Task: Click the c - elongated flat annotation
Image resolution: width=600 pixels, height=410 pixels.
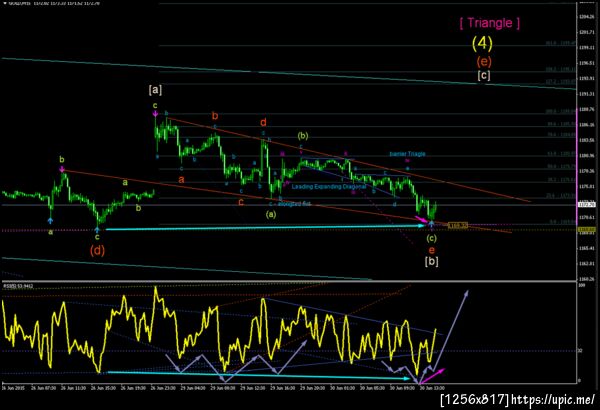Action: tap(290, 204)
